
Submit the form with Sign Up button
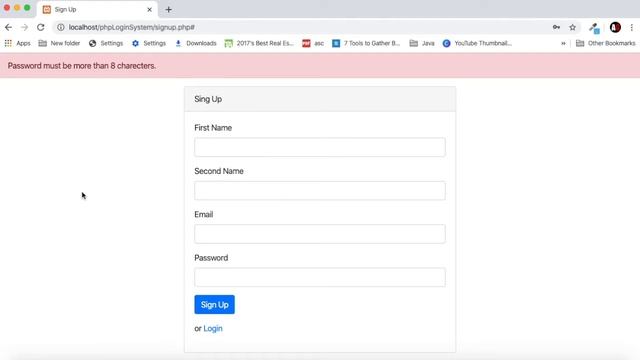(x=214, y=304)
